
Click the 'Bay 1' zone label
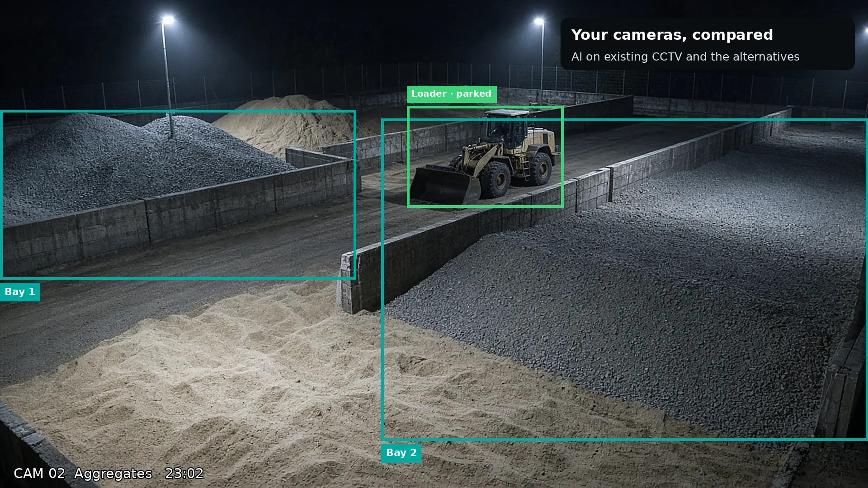tap(20, 292)
